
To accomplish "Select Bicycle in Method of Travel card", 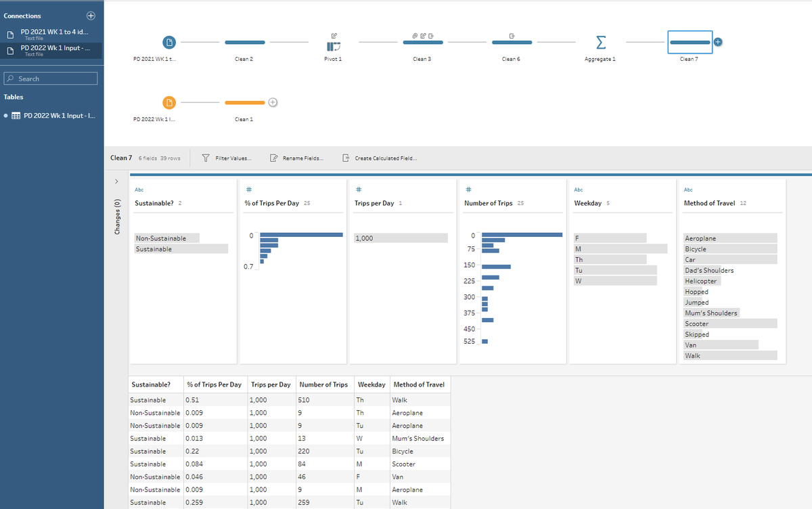I will pyautogui.click(x=730, y=249).
